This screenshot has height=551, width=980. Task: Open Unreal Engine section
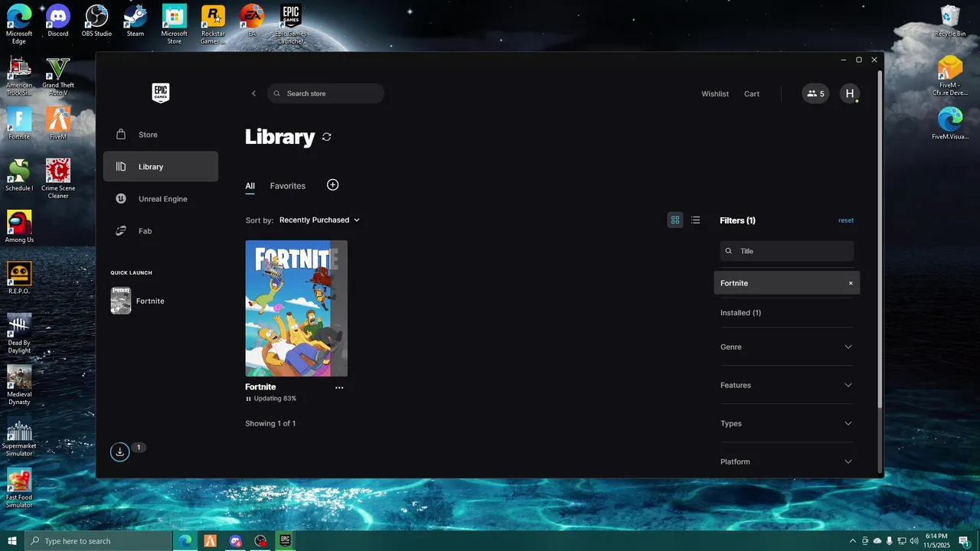pos(161,199)
